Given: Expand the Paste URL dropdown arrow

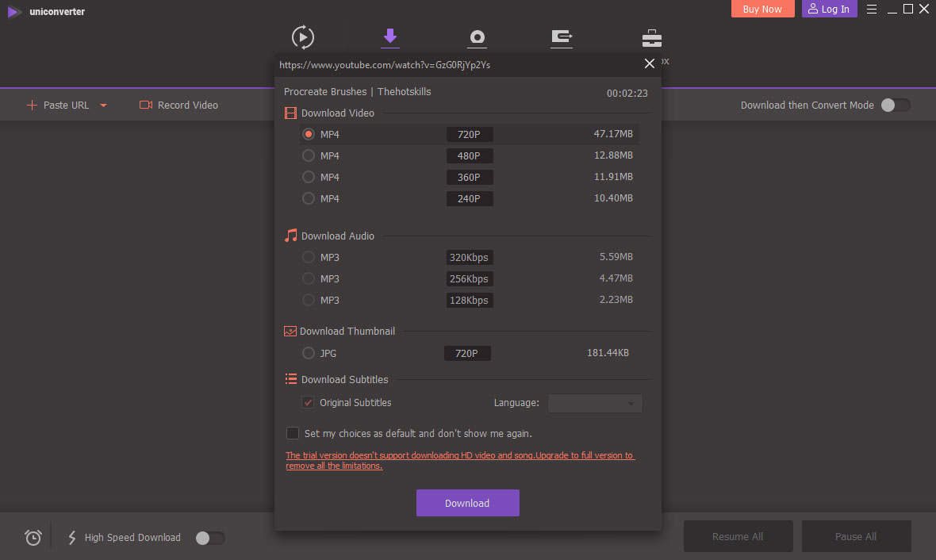Looking at the screenshot, I should [103, 105].
